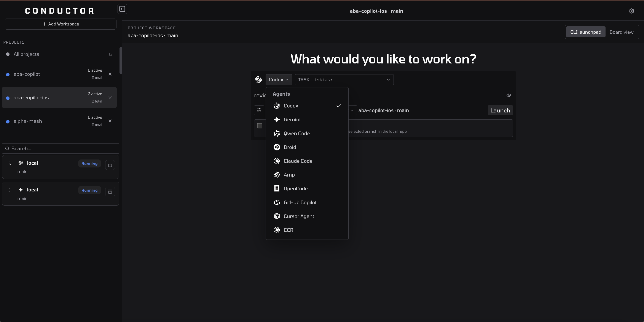
Task: Check the checkbox below the sliders icon
Action: tap(260, 126)
